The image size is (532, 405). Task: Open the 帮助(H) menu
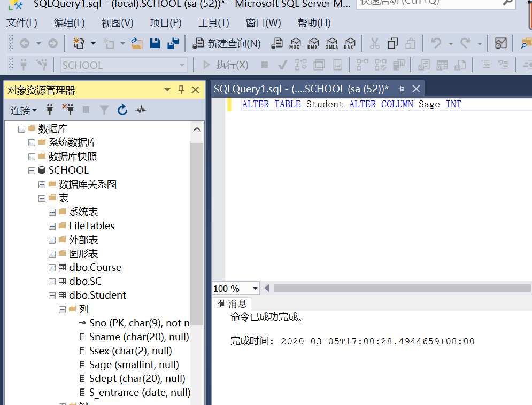pyautogui.click(x=314, y=22)
